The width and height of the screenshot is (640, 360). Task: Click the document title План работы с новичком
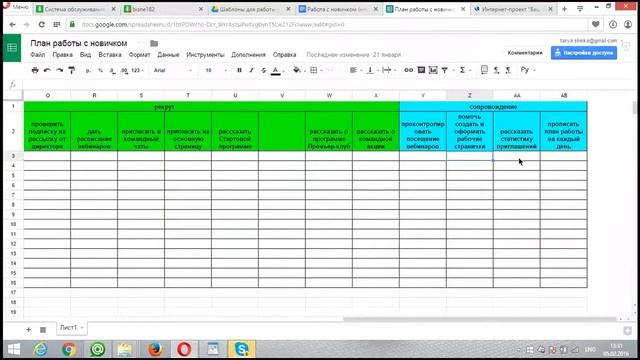[79, 43]
